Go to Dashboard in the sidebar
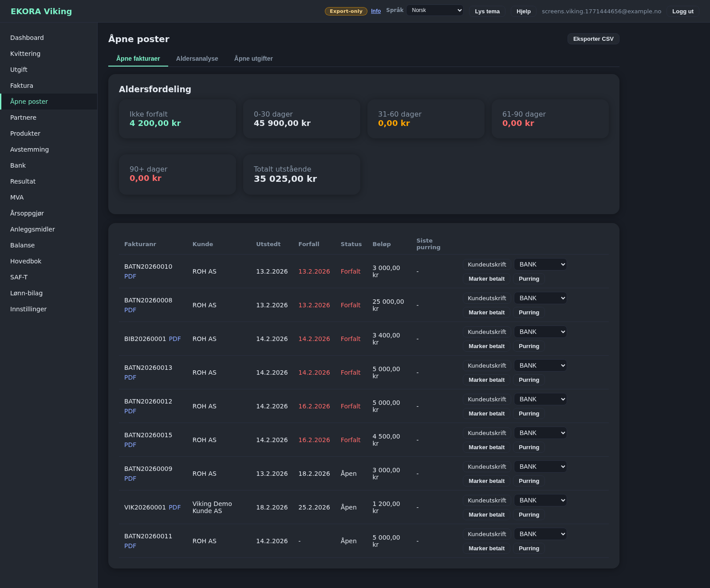 [27, 38]
